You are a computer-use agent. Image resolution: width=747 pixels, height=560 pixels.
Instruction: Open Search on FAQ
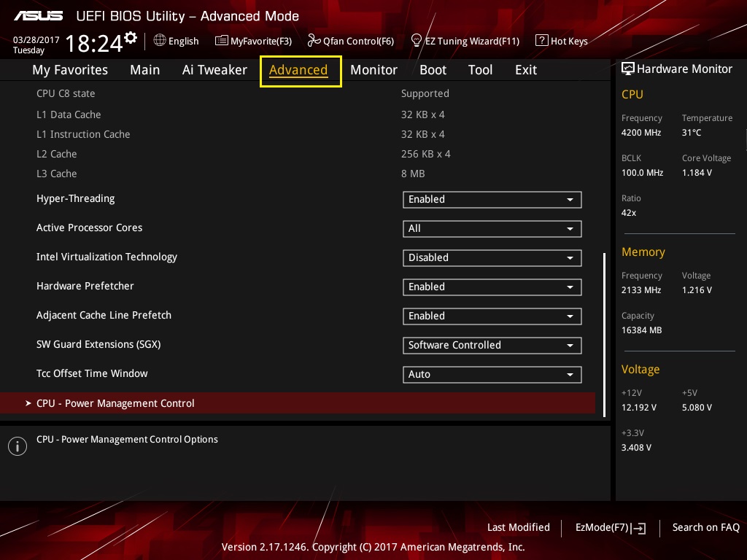[706, 527]
